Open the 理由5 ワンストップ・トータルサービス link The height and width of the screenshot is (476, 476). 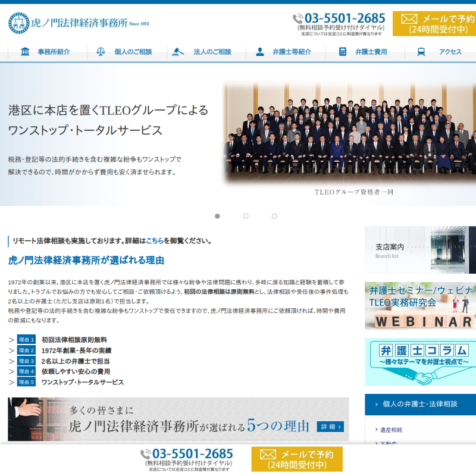83,382
